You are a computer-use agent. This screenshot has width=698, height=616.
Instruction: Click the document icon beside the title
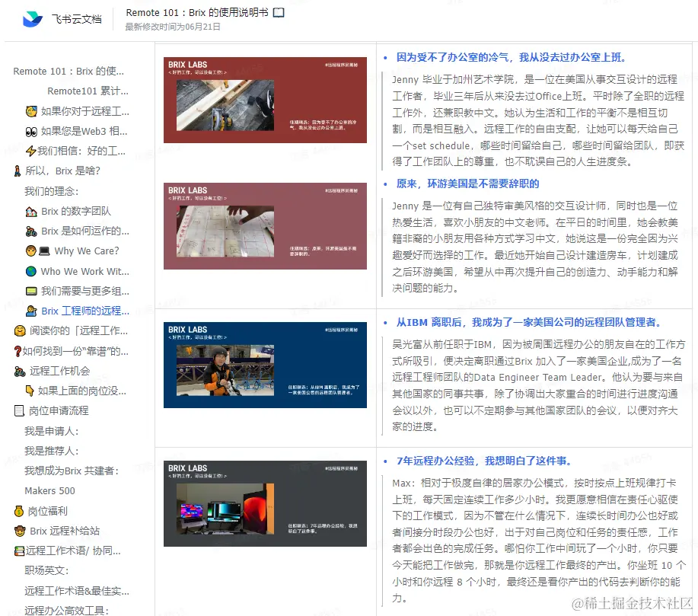(279, 12)
